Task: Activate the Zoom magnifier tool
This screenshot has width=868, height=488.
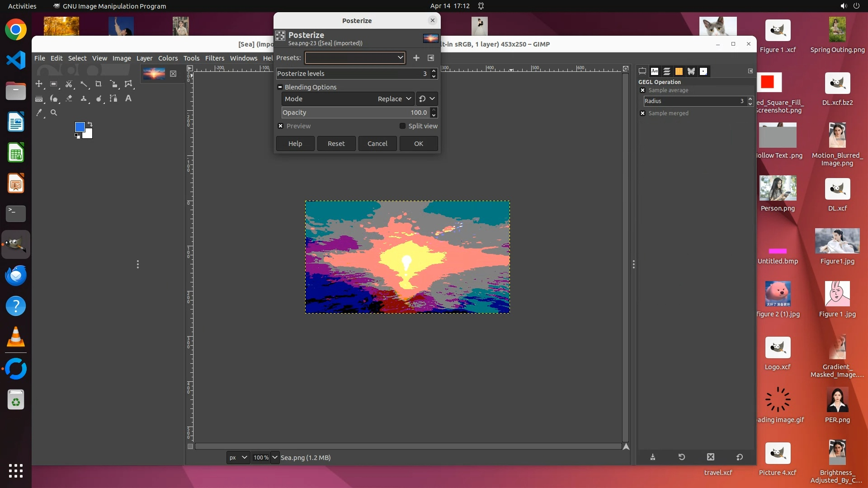Action: click(x=54, y=113)
